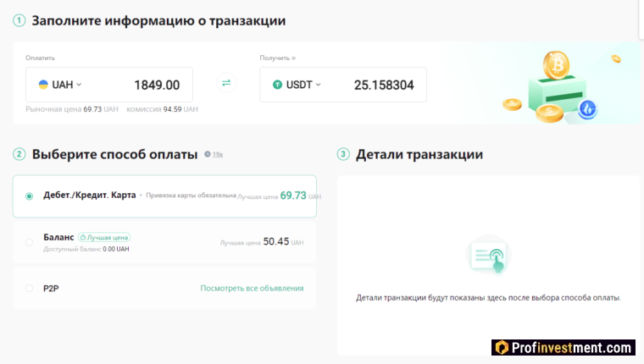Click the Ukrainian flag icon beside UAH
This screenshot has width=644, height=364.
tap(43, 85)
